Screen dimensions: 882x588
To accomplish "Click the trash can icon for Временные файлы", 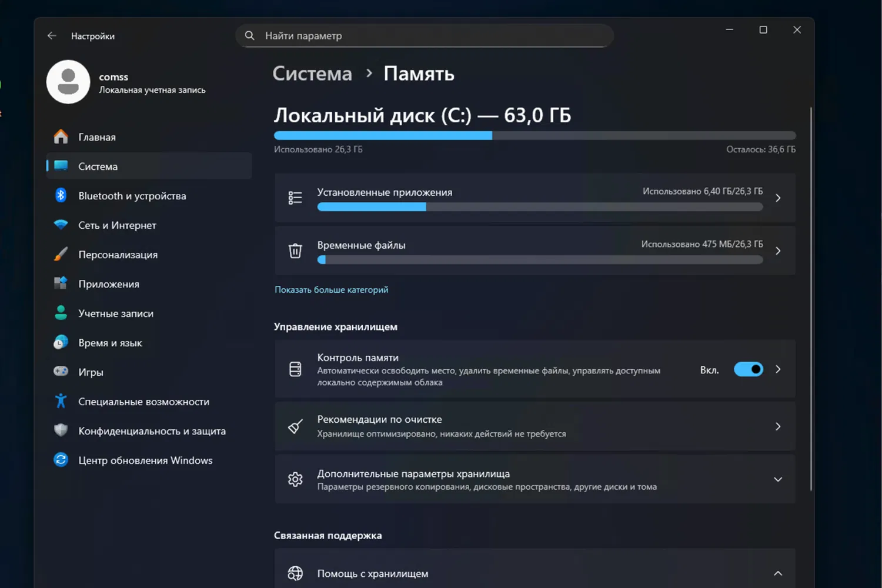I will click(295, 251).
